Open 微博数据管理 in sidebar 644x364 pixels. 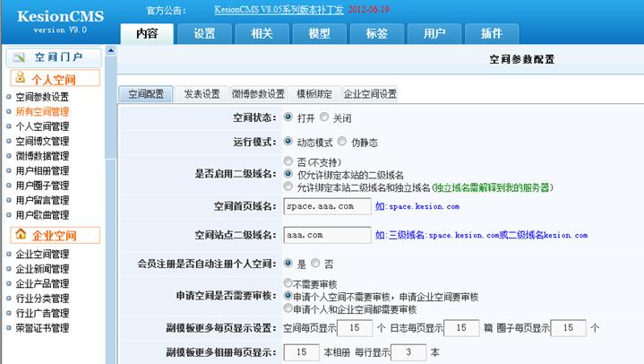(42, 156)
